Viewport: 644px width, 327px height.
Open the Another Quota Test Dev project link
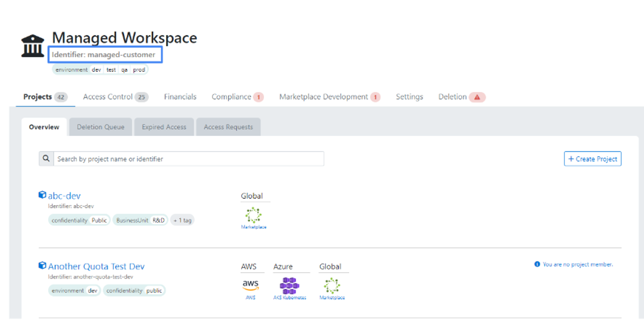point(96,266)
